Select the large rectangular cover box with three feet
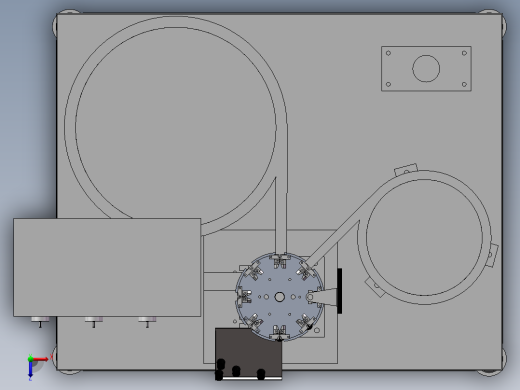Viewport: 520px width, 390px height. click(107, 267)
